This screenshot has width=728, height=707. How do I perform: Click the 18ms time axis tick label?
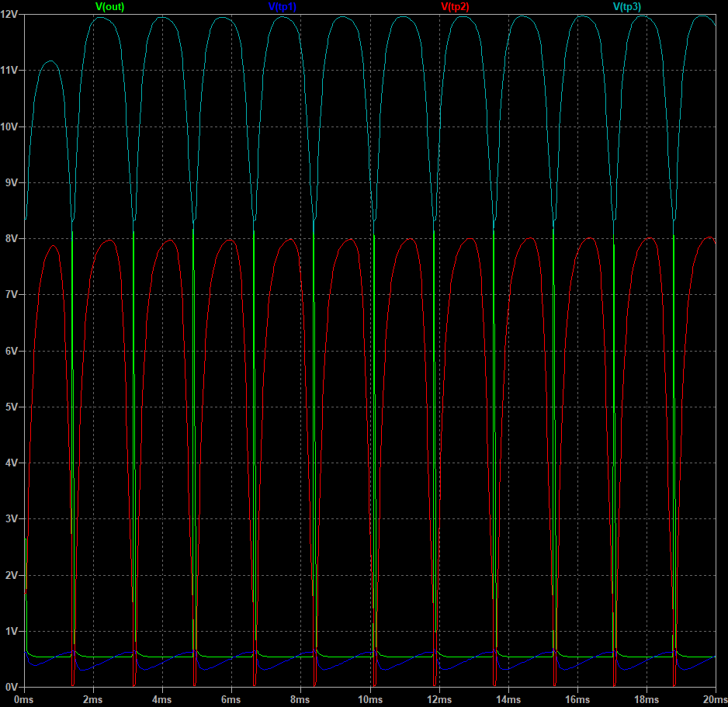point(647,699)
